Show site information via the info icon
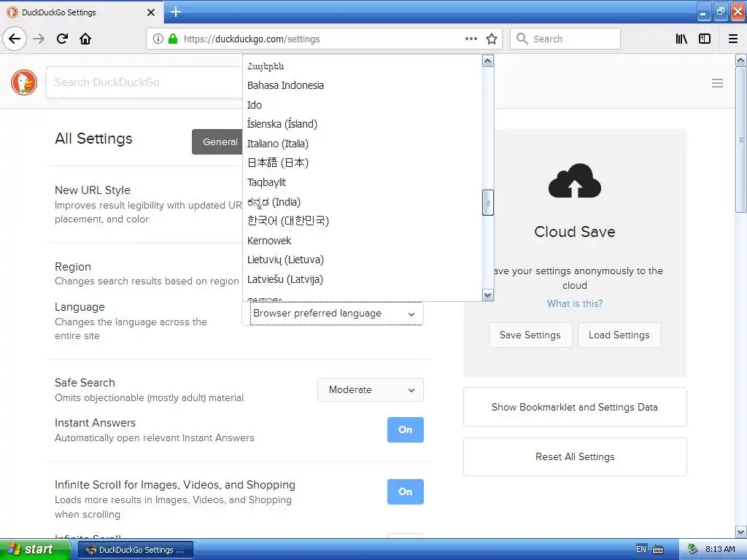The width and height of the screenshot is (747, 560). click(x=158, y=39)
